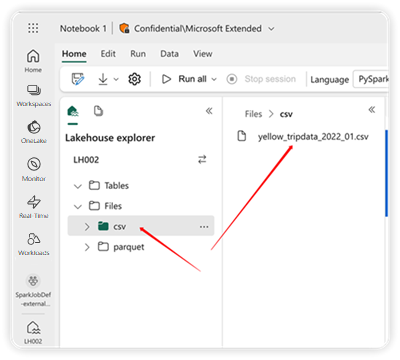Image resolution: width=400 pixels, height=360 pixels.
Task: Click the blue vertical scrollbar
Action: coord(386,173)
